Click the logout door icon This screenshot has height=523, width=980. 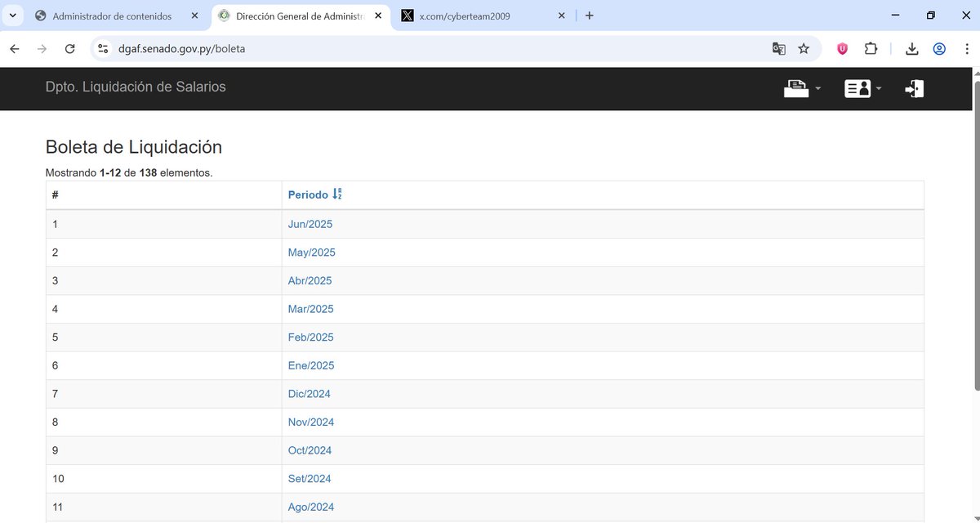click(914, 88)
